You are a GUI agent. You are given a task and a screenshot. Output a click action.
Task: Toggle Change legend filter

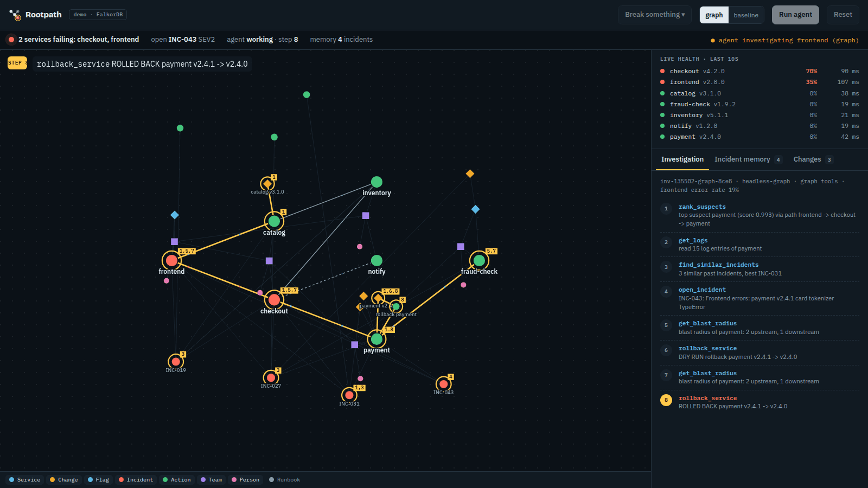(x=64, y=480)
